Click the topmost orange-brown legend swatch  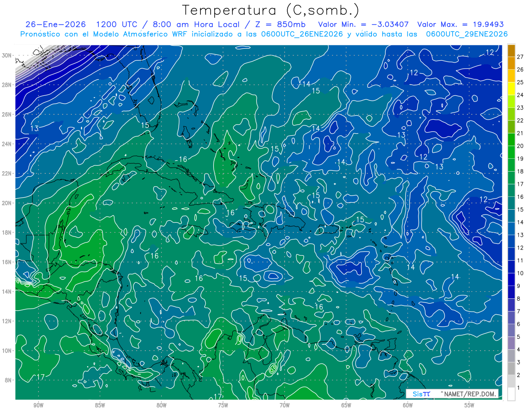511,50
